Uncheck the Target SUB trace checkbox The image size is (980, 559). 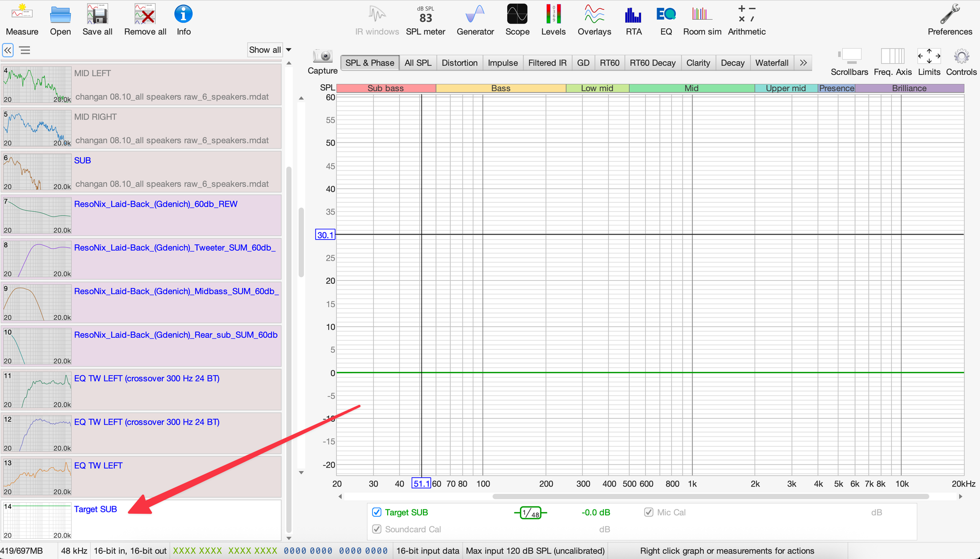377,512
